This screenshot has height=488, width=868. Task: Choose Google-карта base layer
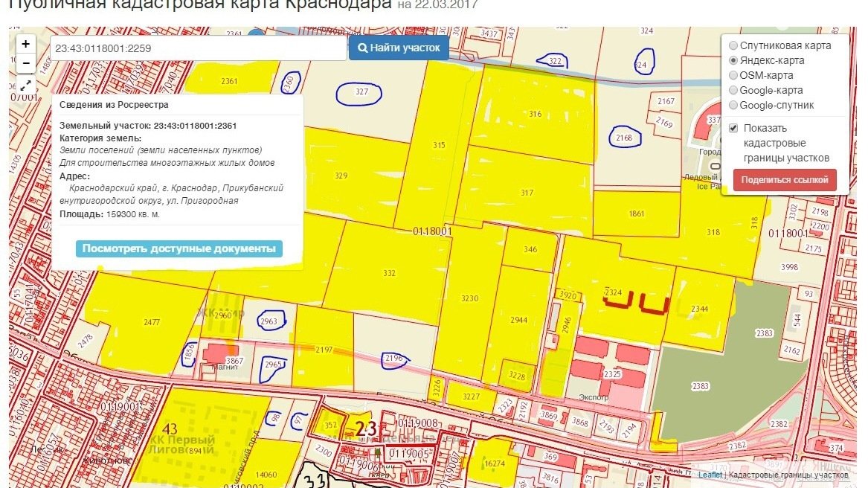(733, 90)
